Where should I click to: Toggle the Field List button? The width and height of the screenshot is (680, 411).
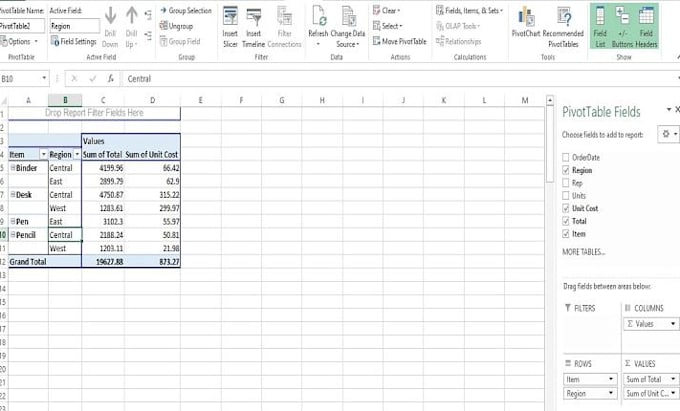point(600,26)
